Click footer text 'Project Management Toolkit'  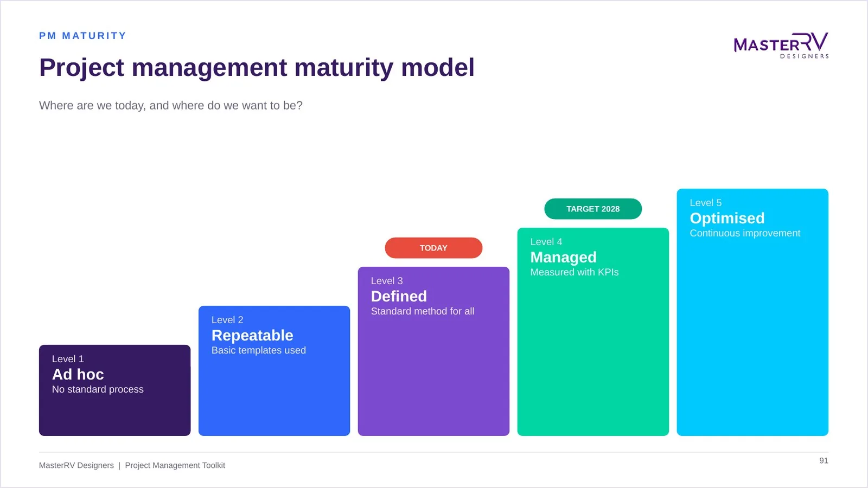coord(175,465)
